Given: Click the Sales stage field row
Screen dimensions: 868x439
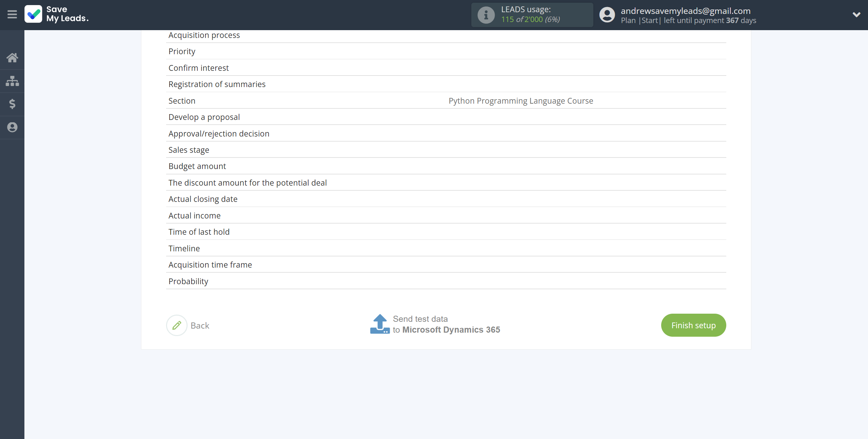Looking at the screenshot, I should pos(446,150).
